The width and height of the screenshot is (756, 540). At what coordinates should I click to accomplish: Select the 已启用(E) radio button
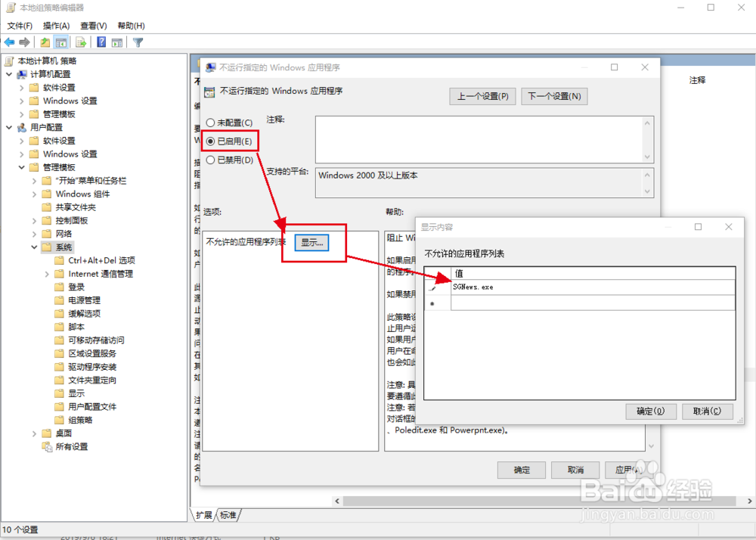[x=210, y=141]
